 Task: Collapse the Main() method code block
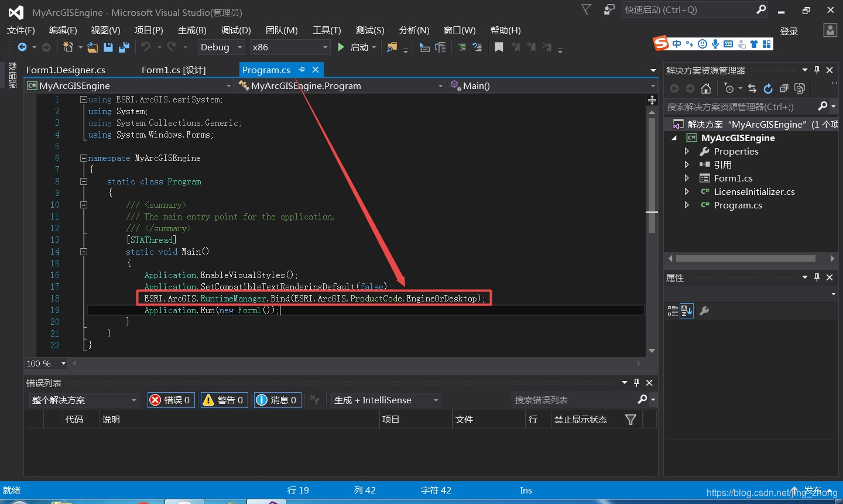click(84, 252)
